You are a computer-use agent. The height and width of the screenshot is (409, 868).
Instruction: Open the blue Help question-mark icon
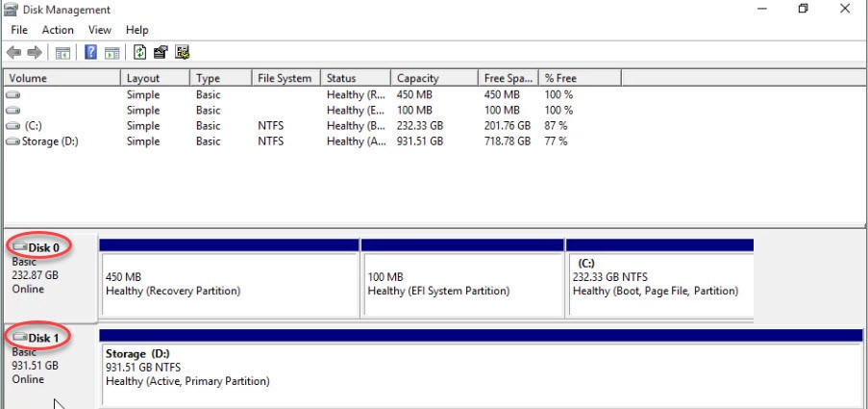[91, 52]
